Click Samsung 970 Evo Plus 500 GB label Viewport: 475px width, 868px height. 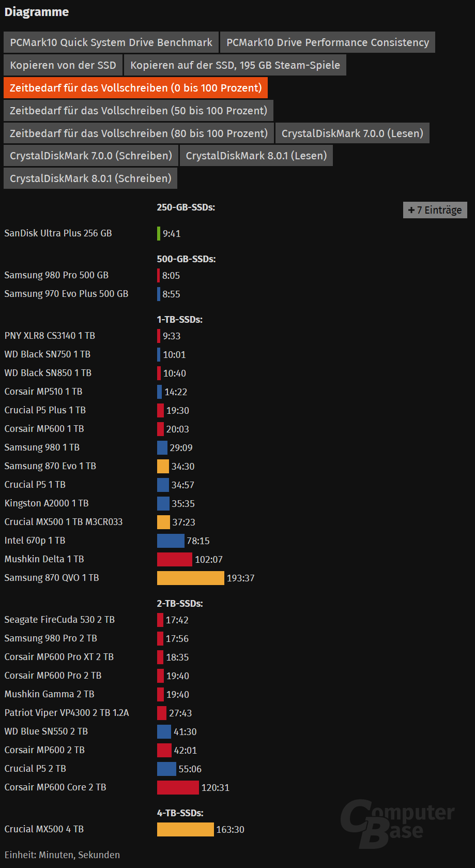66,294
